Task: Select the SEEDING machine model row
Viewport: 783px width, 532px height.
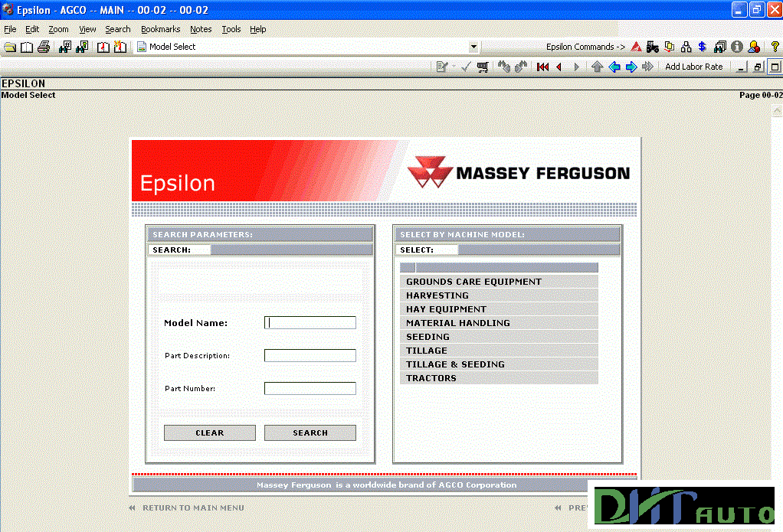Action: click(499, 337)
